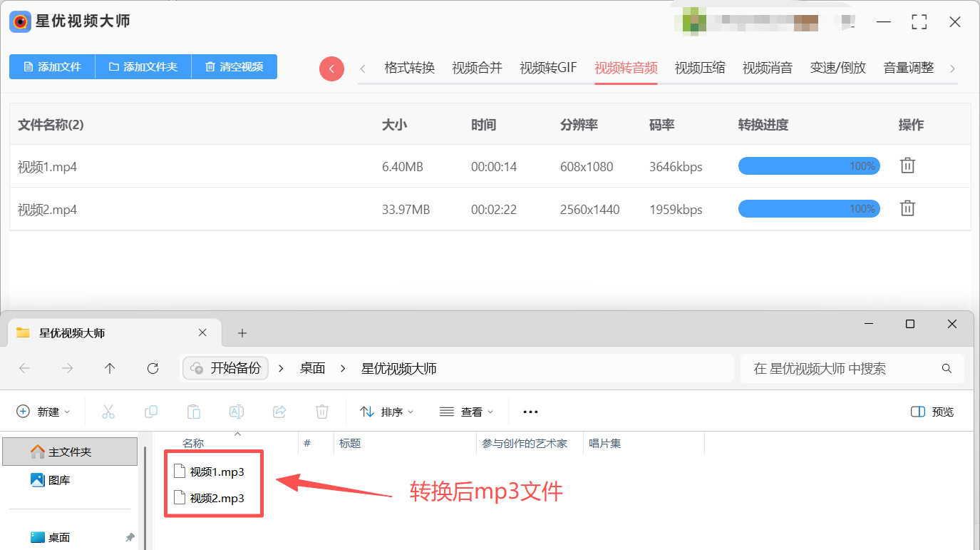Delete 视频1.mp4 with its trash icon

tap(907, 165)
